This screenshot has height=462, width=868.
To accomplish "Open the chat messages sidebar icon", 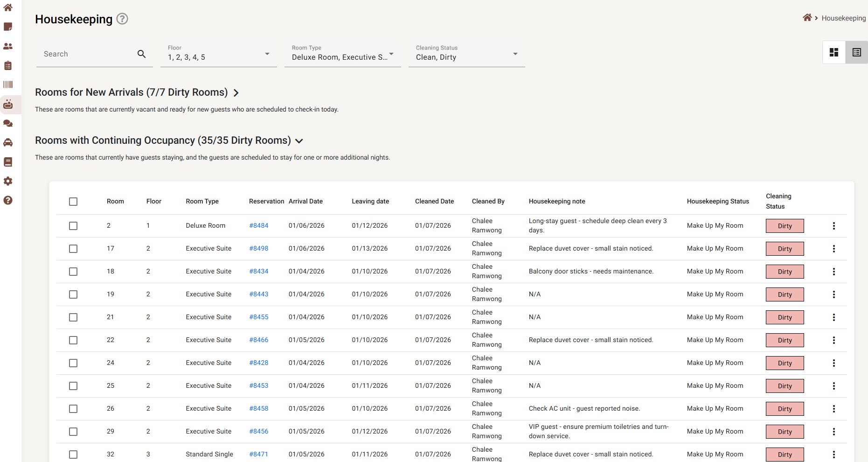I will 8,124.
